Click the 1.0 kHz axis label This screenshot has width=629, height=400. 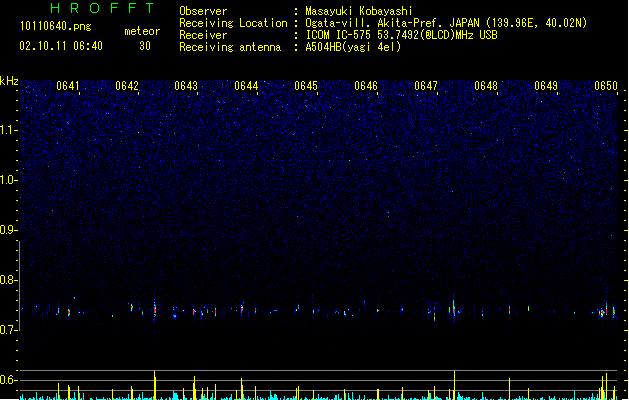(9, 180)
